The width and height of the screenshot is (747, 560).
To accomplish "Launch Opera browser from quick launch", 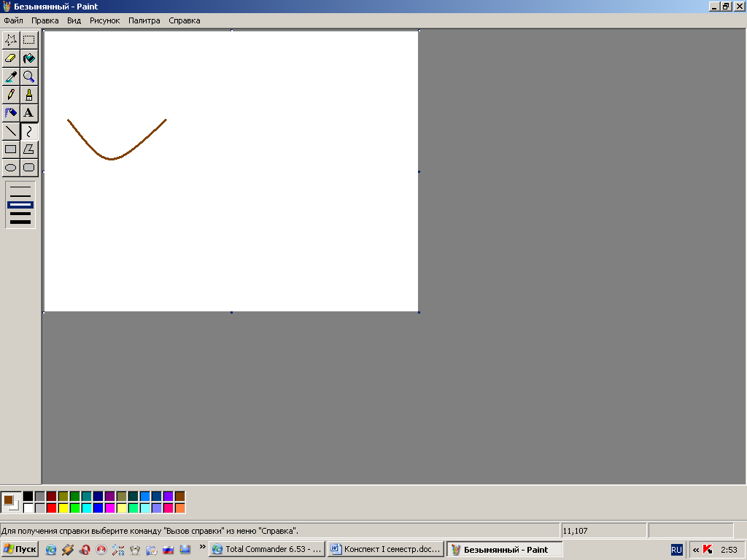I will (x=85, y=550).
